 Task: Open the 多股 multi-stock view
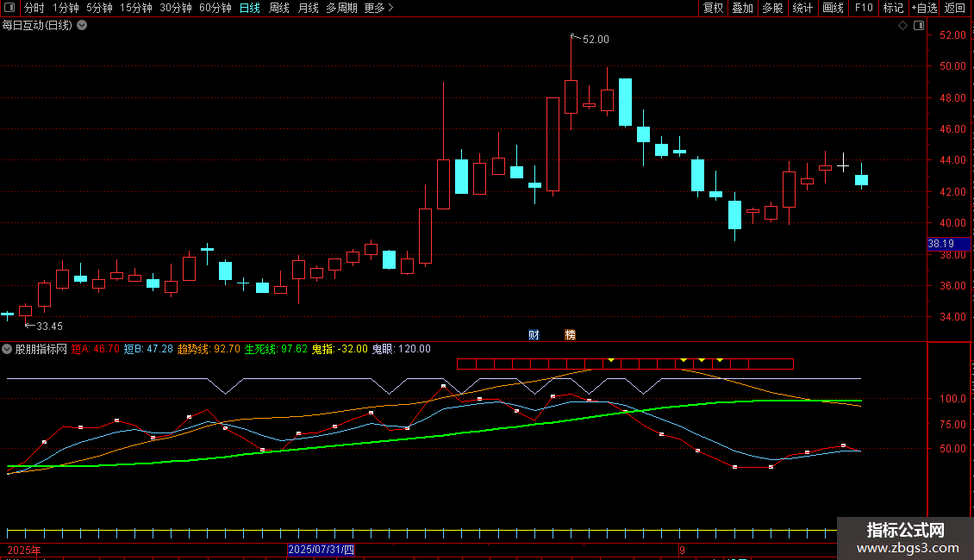tap(773, 8)
